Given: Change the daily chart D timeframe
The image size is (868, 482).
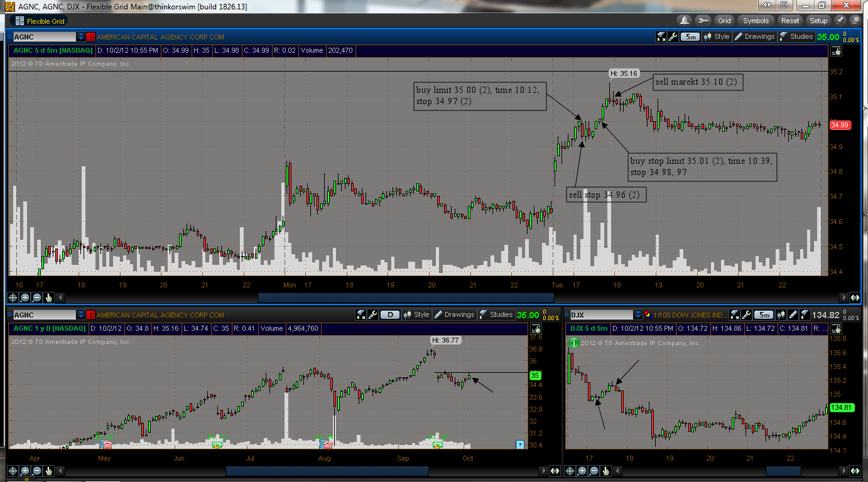Looking at the screenshot, I should pyautogui.click(x=391, y=315).
